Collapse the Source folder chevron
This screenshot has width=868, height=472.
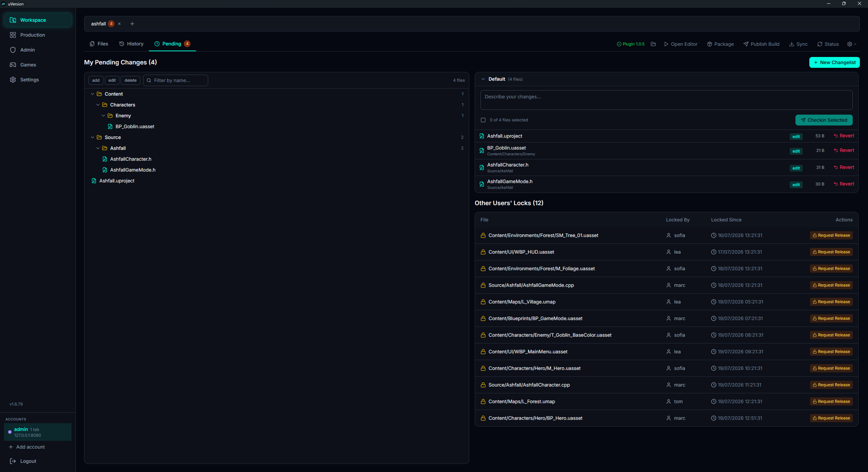point(93,137)
